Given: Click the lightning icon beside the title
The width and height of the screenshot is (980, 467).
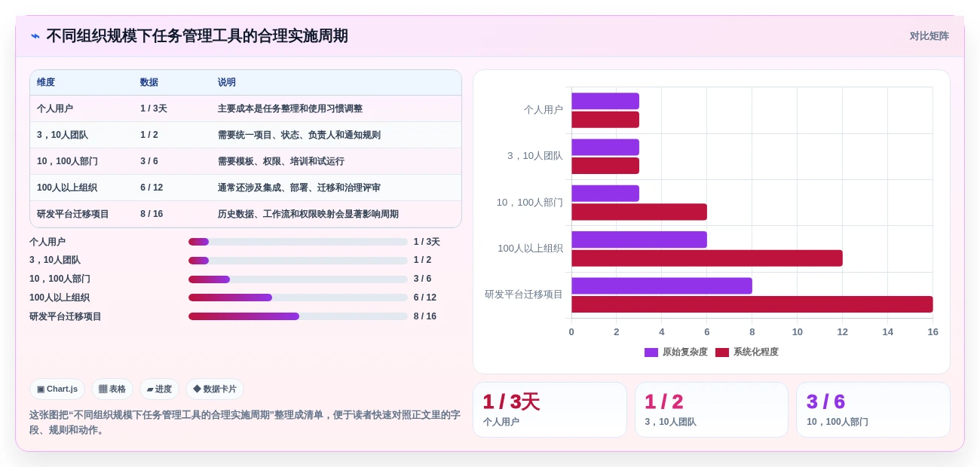Looking at the screenshot, I should (35, 36).
